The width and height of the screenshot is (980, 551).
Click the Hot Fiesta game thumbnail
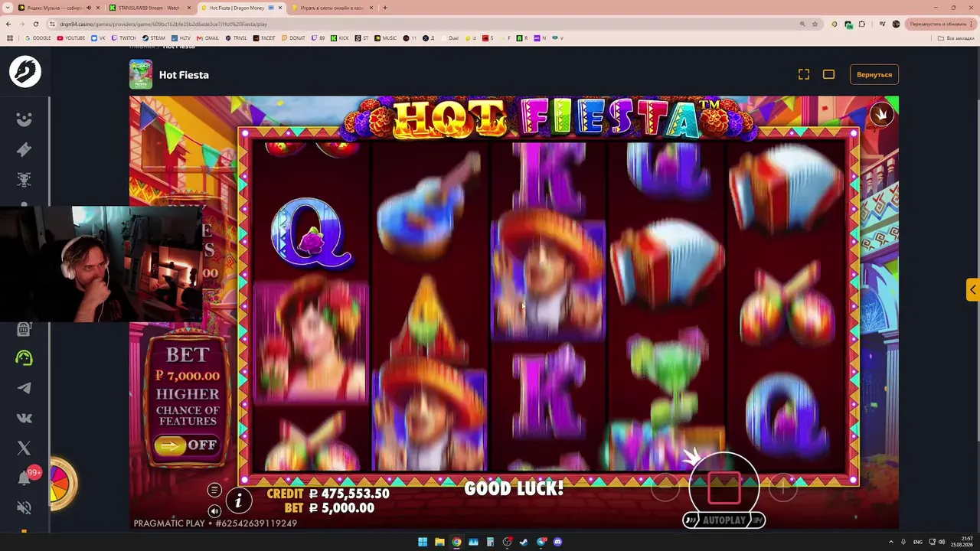pos(141,74)
